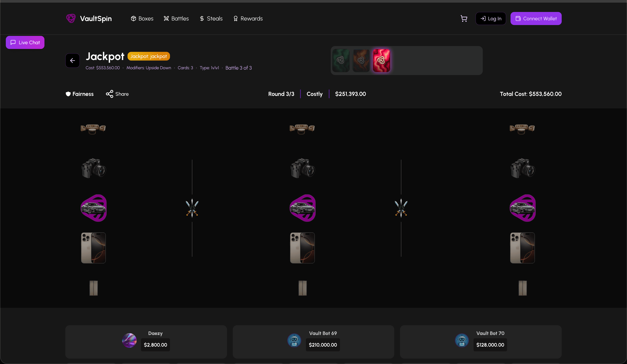627x364 pixels.
Task: Click 'Modifiers: Upside Down' text
Action: pos(149,68)
